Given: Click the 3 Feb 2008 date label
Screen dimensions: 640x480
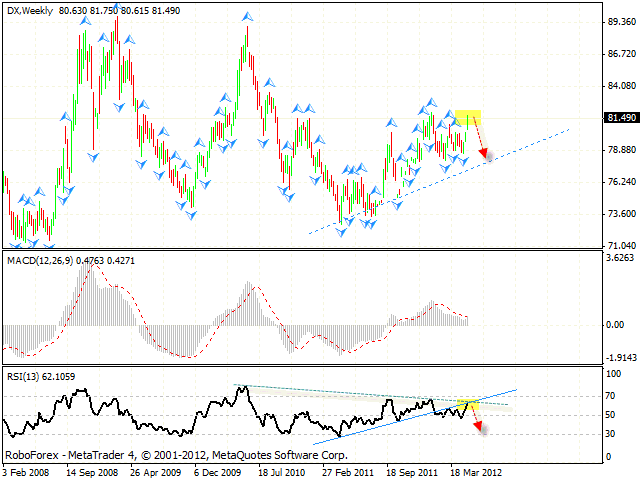Looking at the screenshot, I should pyautogui.click(x=27, y=470).
